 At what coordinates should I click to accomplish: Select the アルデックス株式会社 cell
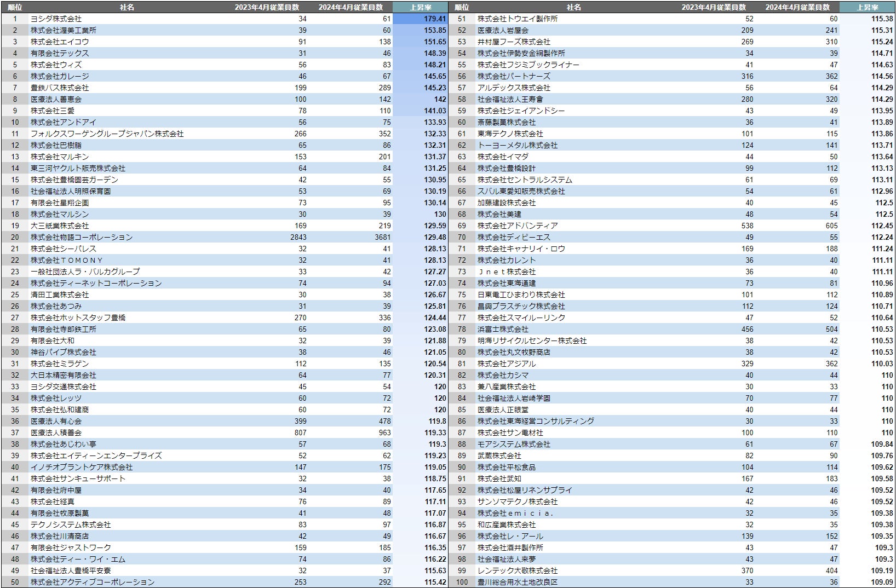point(514,88)
